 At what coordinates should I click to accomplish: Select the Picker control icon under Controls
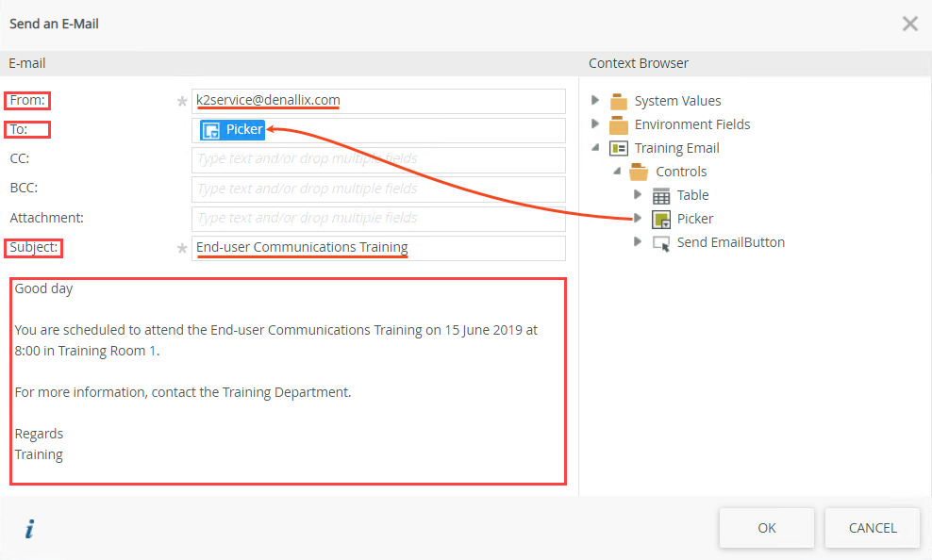point(659,219)
